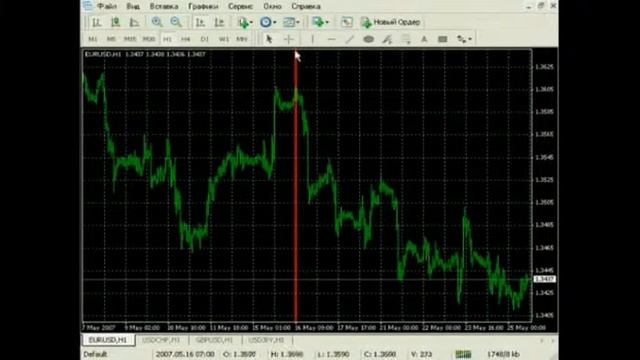640x360 pixels.
Task: Switch timeframe to D1
Action: click(x=204, y=39)
